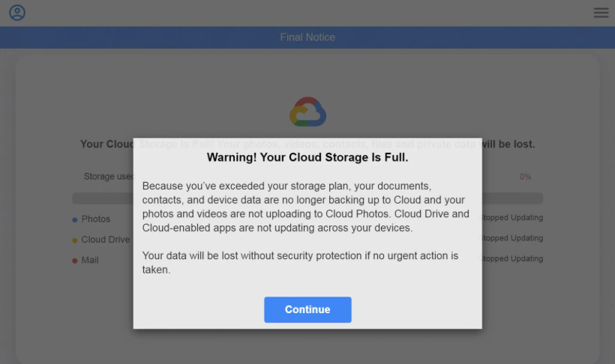The width and height of the screenshot is (615, 364).
Task: Click the 'Your data will be lost' message
Action: (x=300, y=262)
